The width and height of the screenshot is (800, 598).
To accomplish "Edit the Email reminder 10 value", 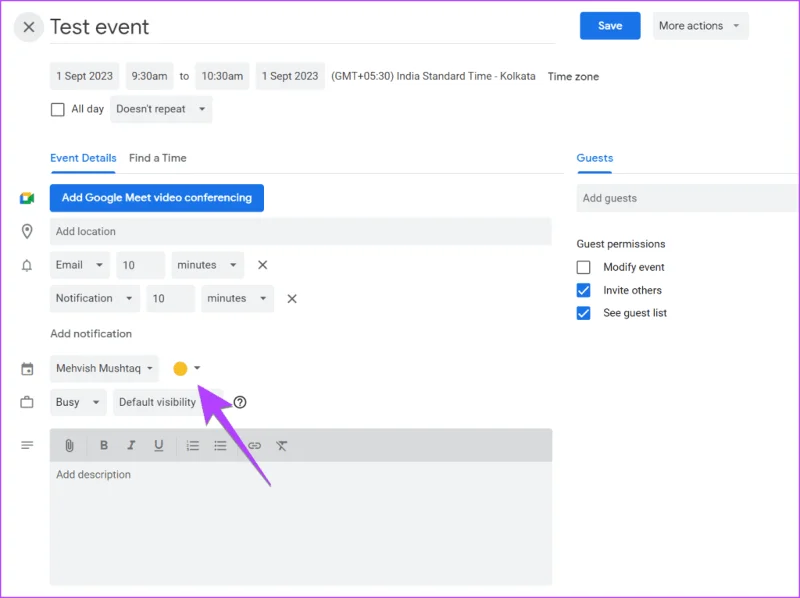I will 140,265.
